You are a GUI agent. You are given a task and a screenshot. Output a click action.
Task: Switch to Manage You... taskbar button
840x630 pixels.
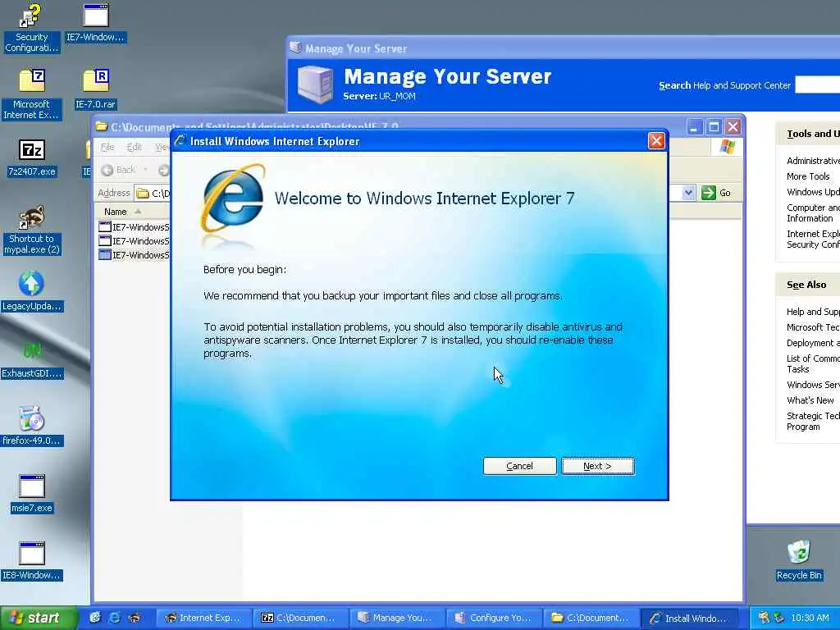coord(396,618)
